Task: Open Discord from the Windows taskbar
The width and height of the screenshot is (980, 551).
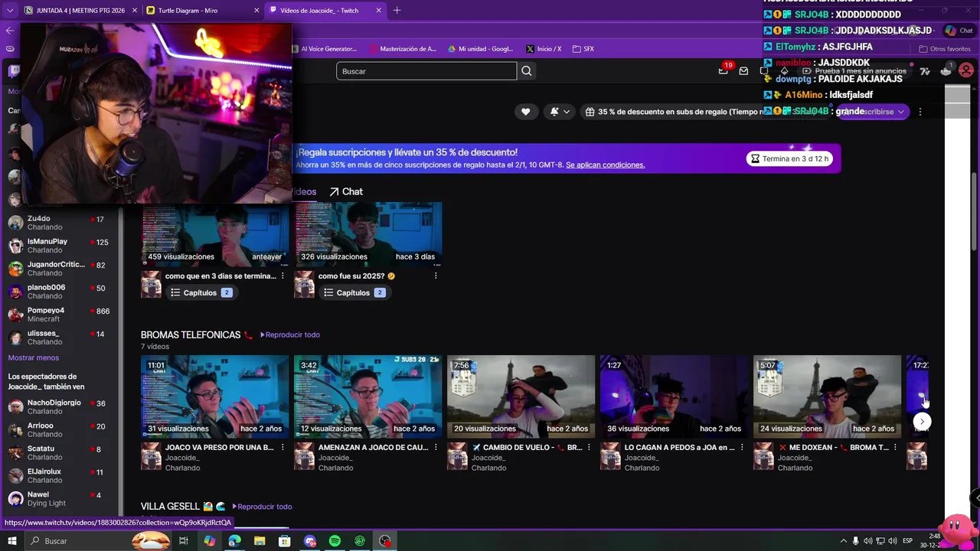Action: click(x=309, y=541)
